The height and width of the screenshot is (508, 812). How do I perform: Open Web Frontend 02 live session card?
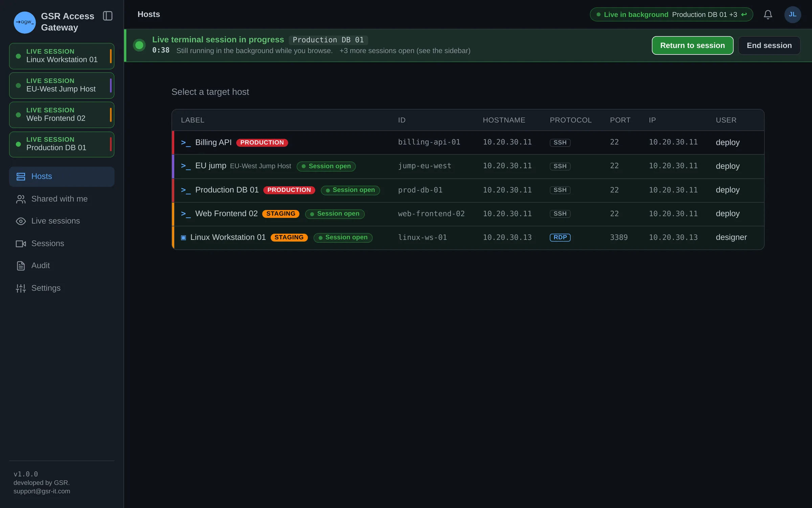(62, 115)
